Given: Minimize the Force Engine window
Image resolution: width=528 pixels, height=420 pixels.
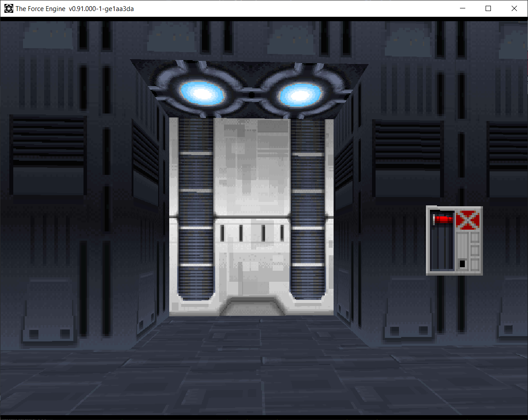Looking at the screenshot, I should [463, 8].
